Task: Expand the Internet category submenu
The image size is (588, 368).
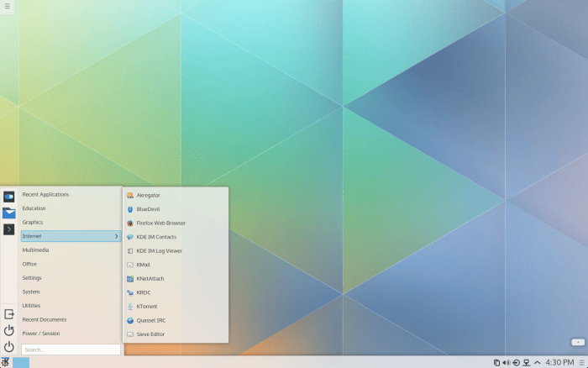Action: 71,236
